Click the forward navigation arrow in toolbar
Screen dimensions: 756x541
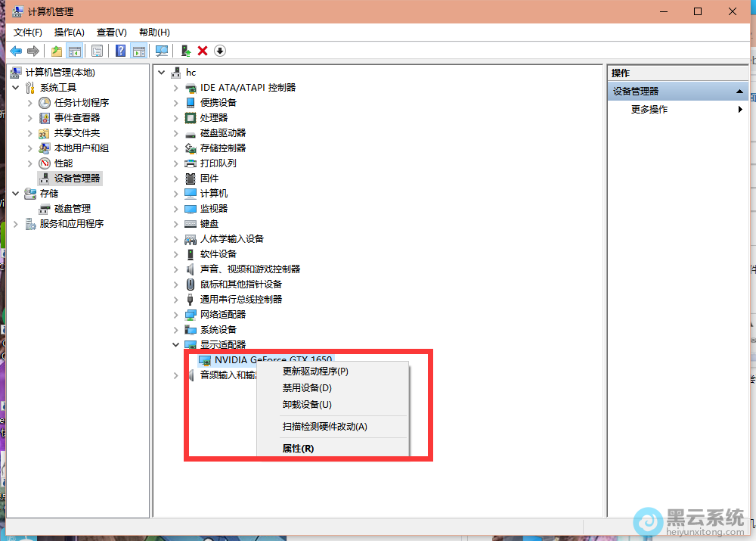(34, 51)
